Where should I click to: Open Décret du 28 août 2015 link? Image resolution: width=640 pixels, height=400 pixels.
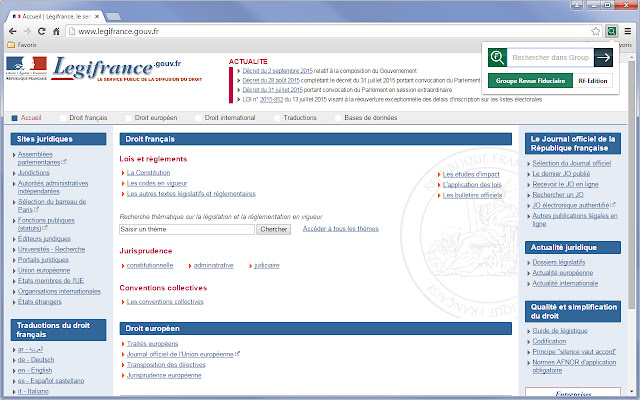pos(271,80)
